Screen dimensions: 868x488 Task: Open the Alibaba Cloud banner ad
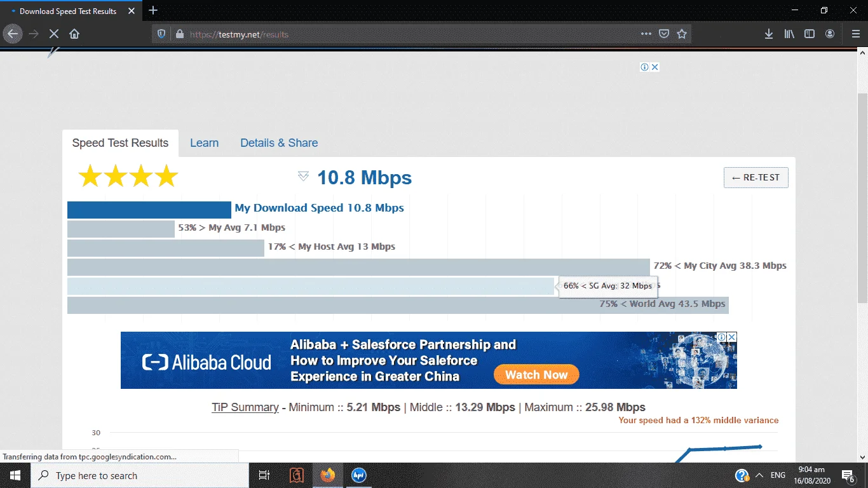tap(429, 360)
